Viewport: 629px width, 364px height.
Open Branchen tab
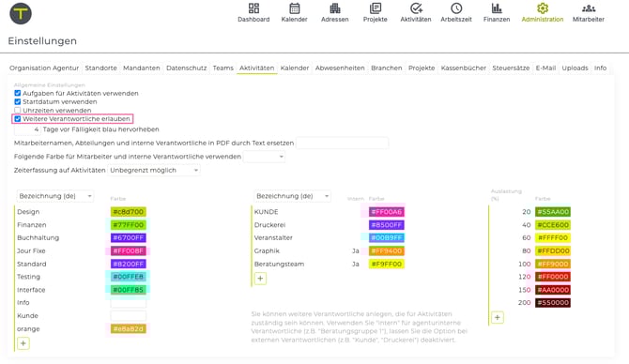[387, 68]
